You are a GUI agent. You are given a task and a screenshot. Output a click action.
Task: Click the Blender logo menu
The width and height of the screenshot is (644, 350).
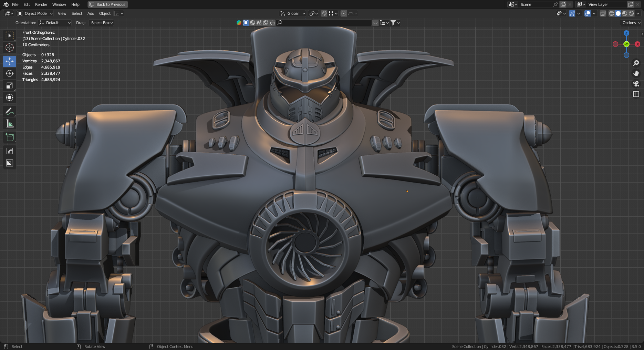[6, 4]
